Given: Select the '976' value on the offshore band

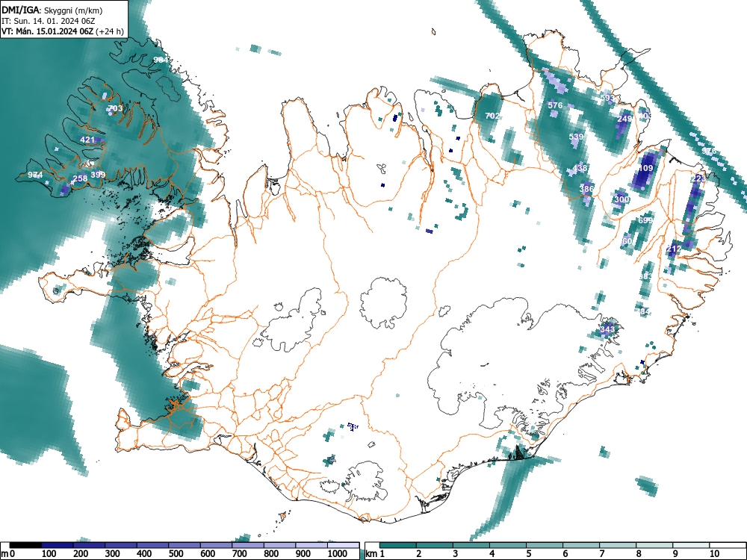Looking at the screenshot, I should point(709,151).
